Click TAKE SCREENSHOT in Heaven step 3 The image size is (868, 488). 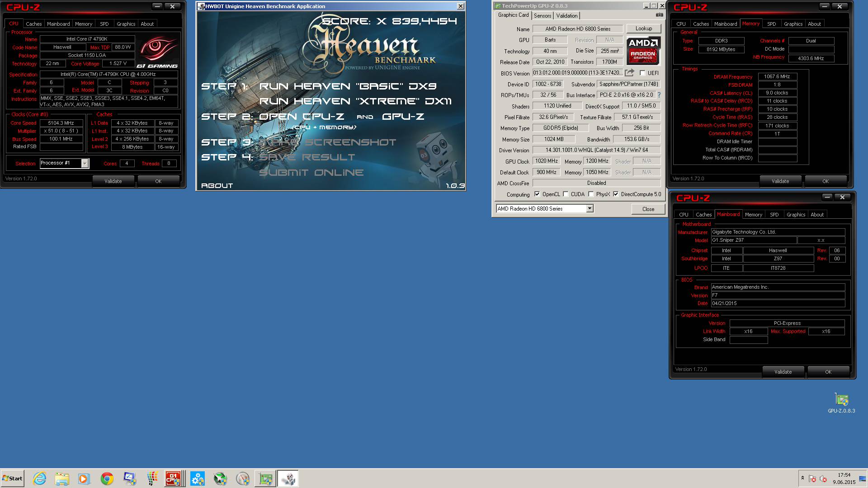click(327, 142)
